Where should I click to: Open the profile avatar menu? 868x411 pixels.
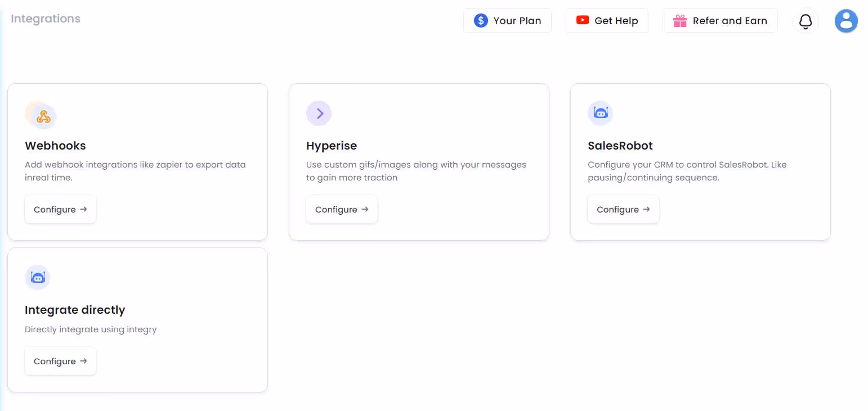(846, 21)
